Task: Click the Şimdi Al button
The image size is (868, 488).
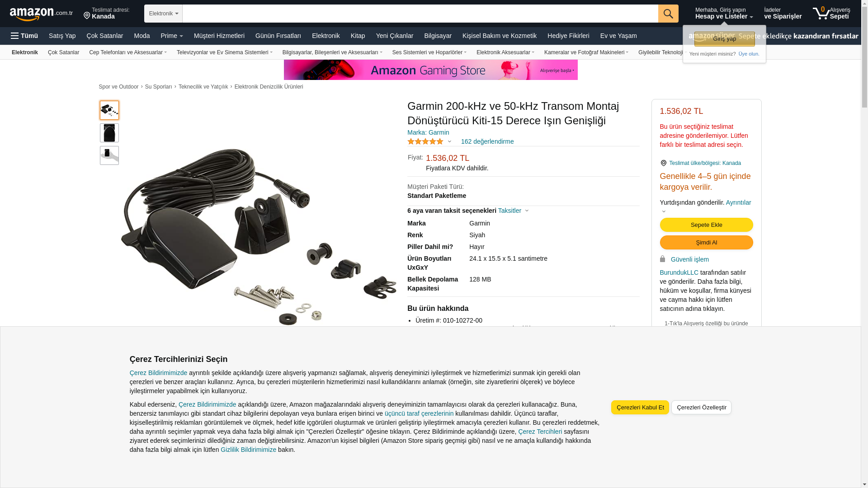Action: click(706, 243)
